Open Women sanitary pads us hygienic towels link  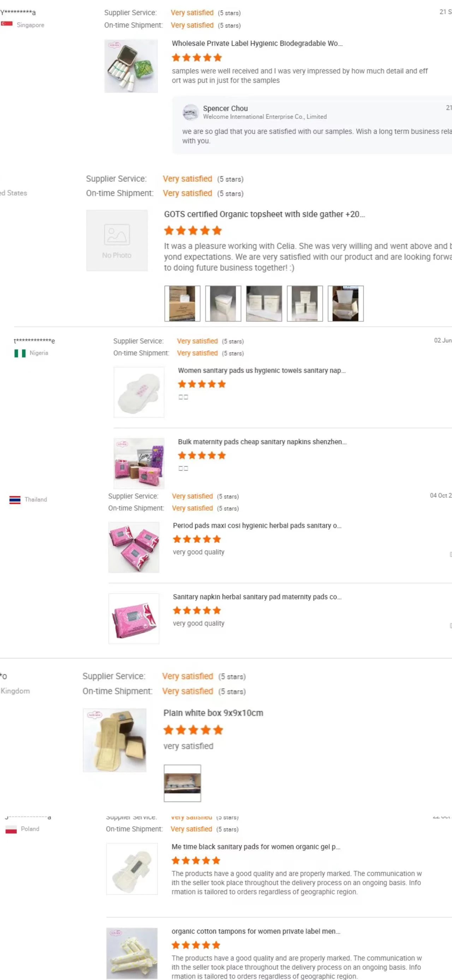(262, 371)
